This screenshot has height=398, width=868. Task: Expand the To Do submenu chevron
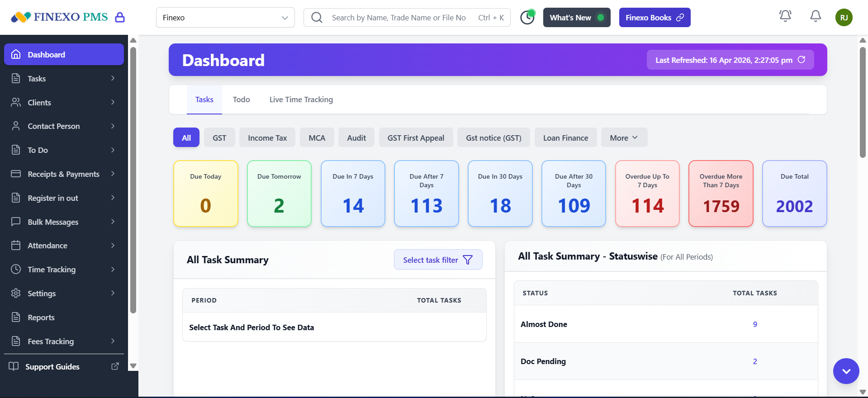(x=113, y=150)
